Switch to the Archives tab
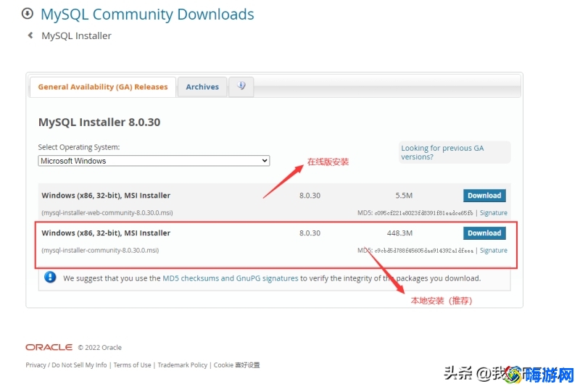 click(x=202, y=87)
